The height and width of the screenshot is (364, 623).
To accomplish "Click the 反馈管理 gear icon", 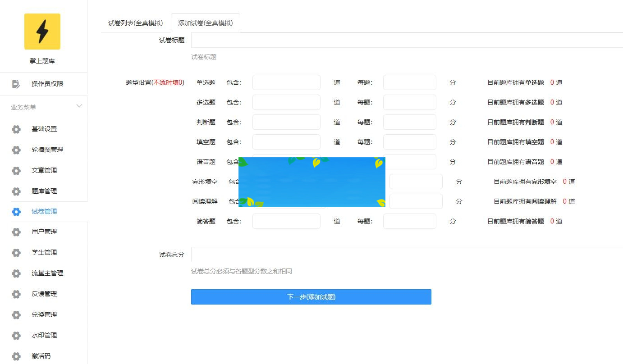I will 16,294.
